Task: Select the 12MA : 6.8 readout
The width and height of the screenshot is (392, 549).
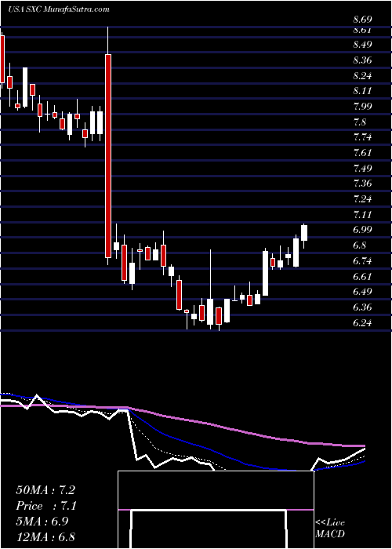Action: pos(45,536)
